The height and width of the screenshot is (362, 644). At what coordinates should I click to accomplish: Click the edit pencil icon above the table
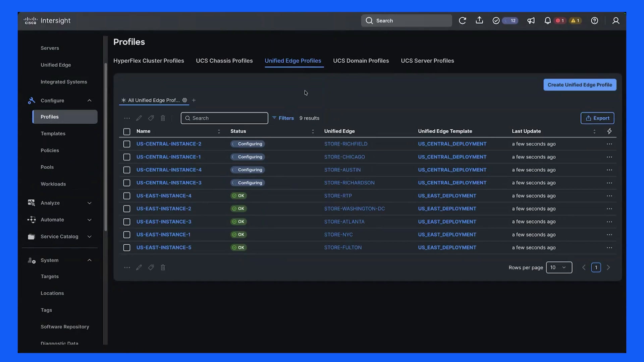(x=139, y=118)
